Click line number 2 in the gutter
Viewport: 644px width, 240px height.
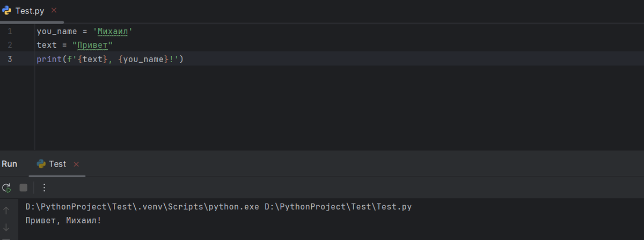10,45
